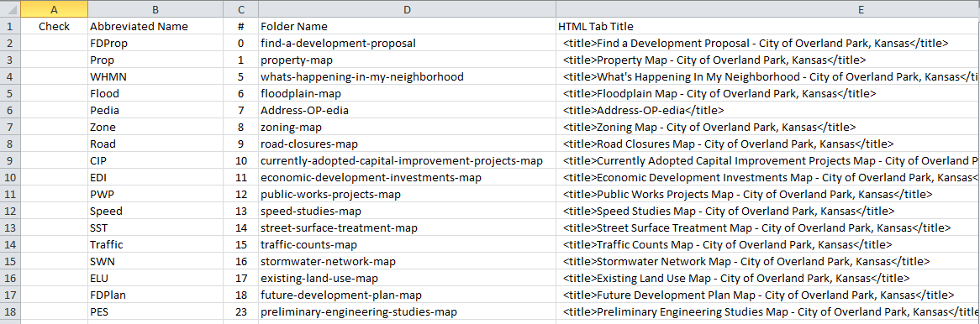Select cell containing 'WHMN'
Image resolution: width=980 pixels, height=324 pixels.
tap(155, 77)
